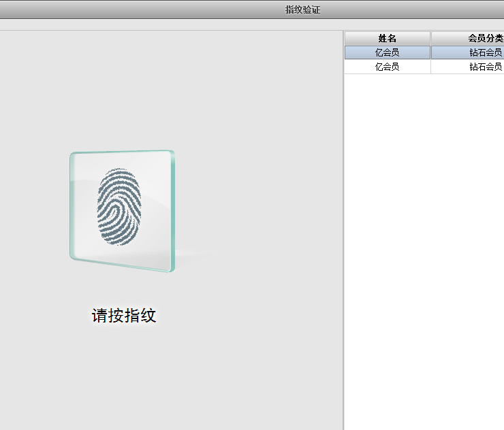Click the 姓名 column header
Viewport: 504px width, 430px height.
(388, 39)
